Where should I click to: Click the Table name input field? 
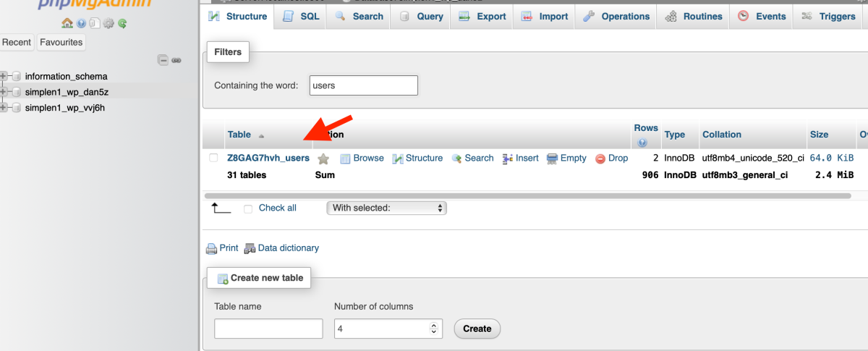[268, 329]
